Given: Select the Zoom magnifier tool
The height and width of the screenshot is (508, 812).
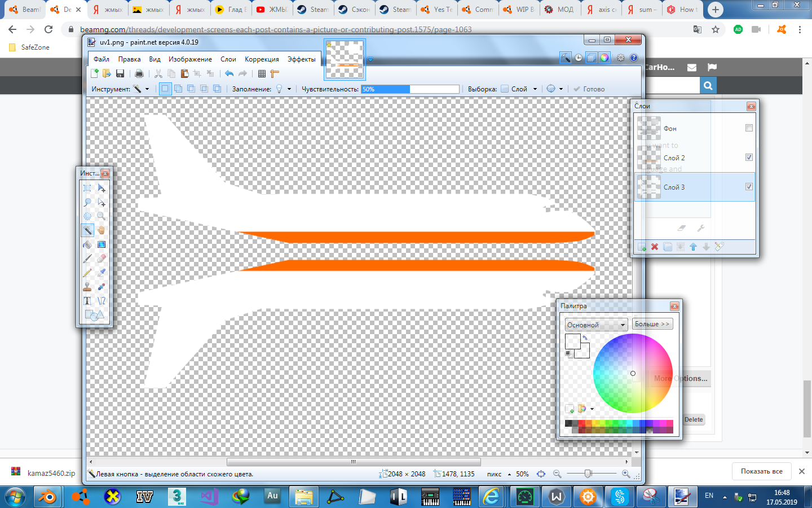Looking at the screenshot, I should pyautogui.click(x=101, y=216).
